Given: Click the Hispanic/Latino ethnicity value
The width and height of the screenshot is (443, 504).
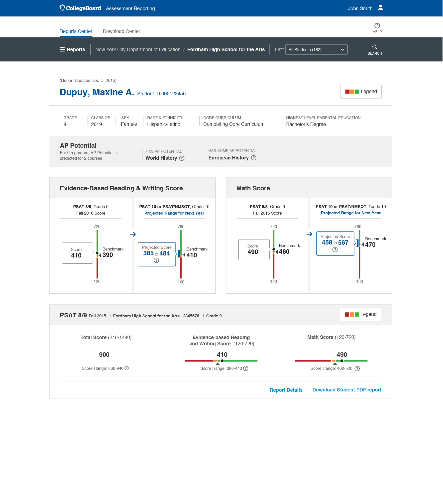Looking at the screenshot, I should pyautogui.click(x=164, y=124).
